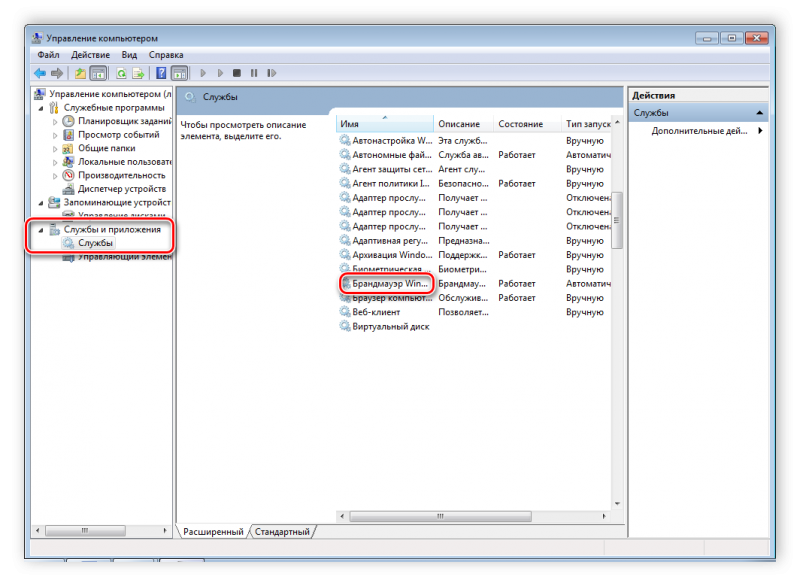This screenshot has height=586, width=800.
Task: Select the Управление компьютером root node
Action: click(x=110, y=94)
